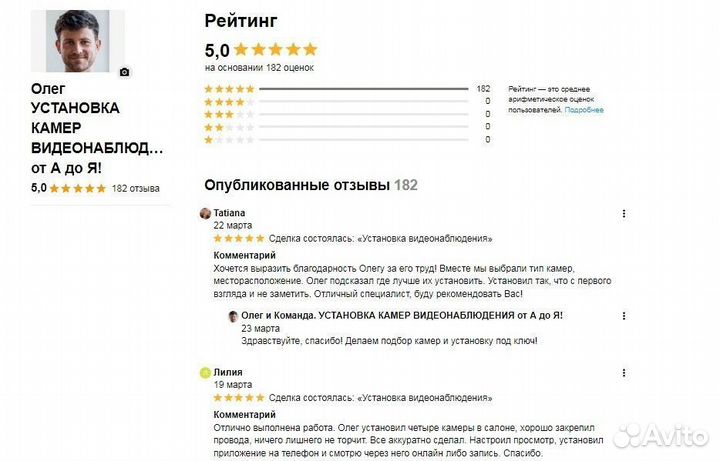This screenshot has width=720, height=461.
Task: Click the camera icon on profile photo
Action: click(124, 72)
